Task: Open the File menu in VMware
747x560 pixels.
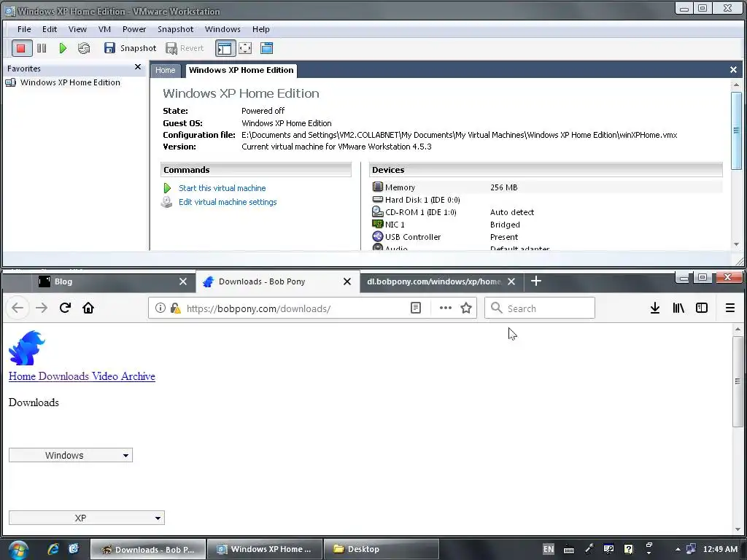Action: (x=24, y=29)
